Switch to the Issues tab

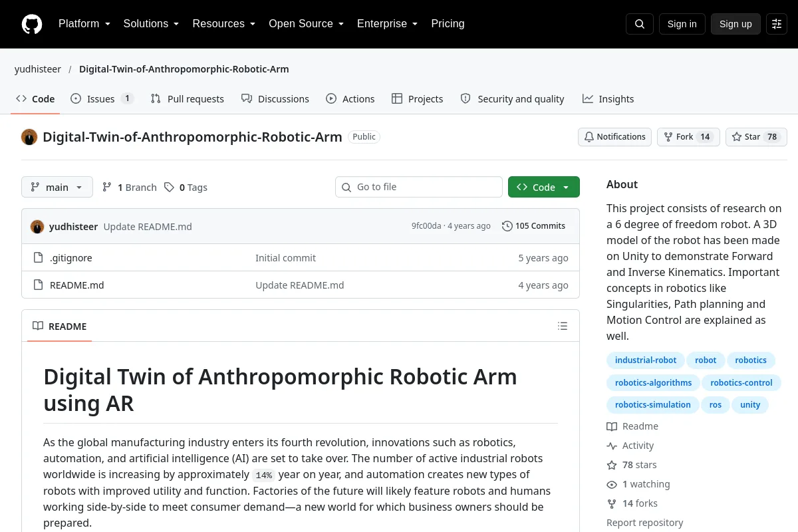tap(102, 98)
